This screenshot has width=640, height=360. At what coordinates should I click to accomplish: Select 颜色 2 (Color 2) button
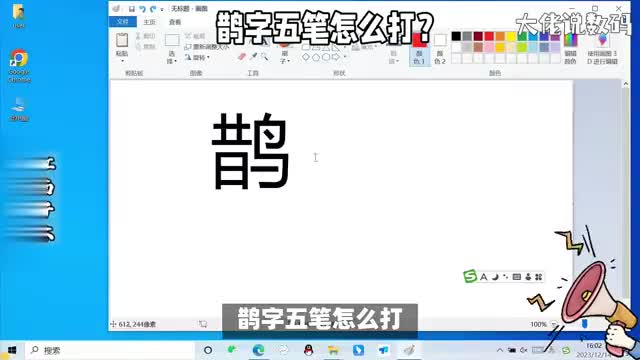440,49
